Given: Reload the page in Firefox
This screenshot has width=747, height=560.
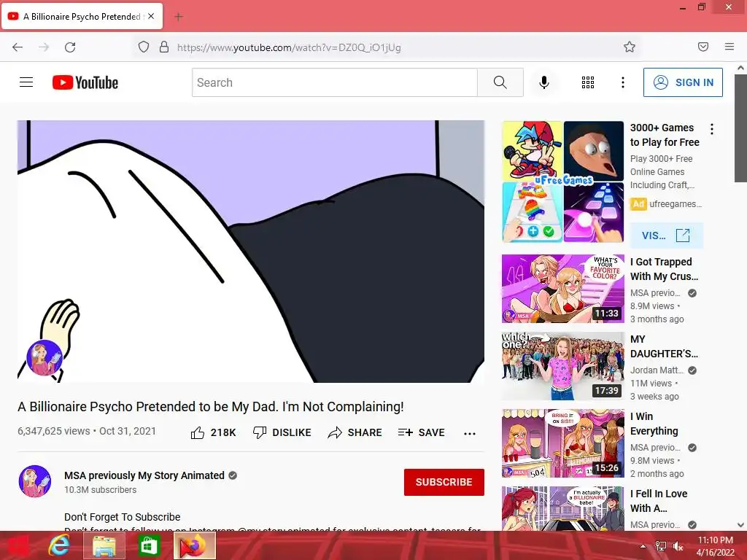Looking at the screenshot, I should pos(70,47).
